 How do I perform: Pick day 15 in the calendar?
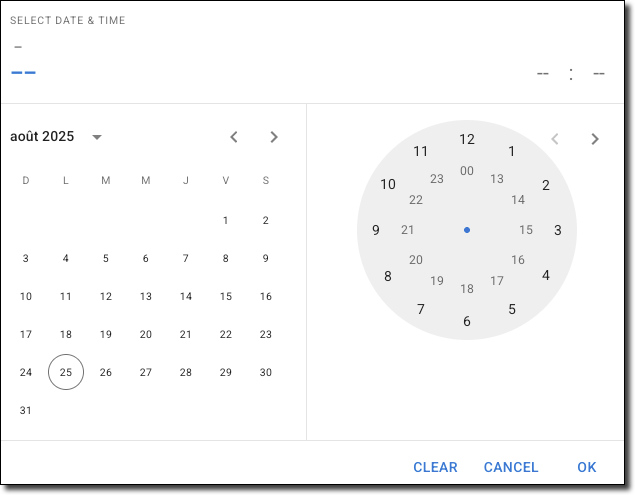click(226, 296)
